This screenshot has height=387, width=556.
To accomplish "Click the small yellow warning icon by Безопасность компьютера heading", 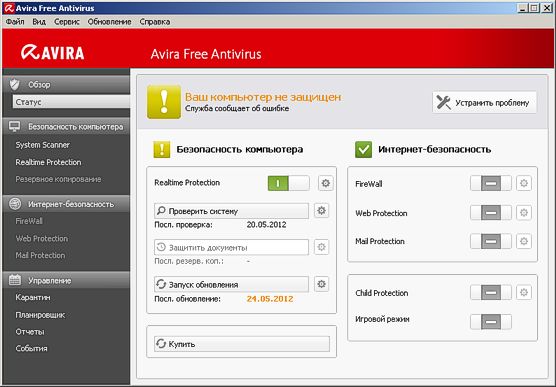I will (x=162, y=149).
